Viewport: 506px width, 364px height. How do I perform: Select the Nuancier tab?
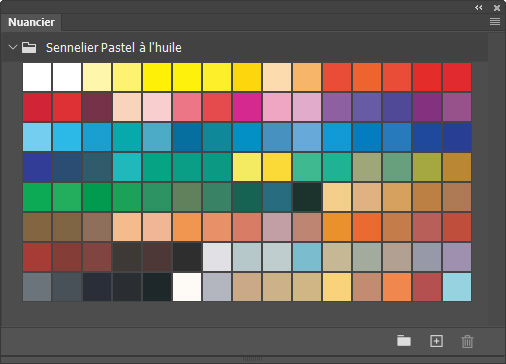click(x=31, y=22)
